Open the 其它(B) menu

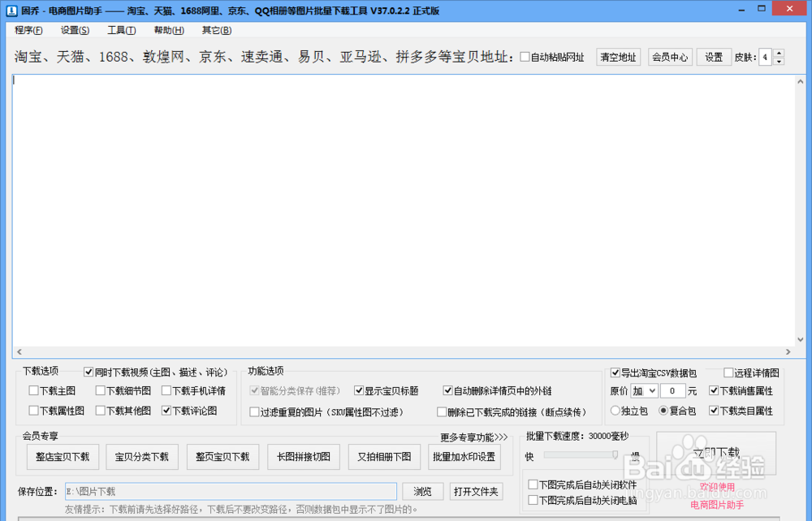[x=217, y=30]
